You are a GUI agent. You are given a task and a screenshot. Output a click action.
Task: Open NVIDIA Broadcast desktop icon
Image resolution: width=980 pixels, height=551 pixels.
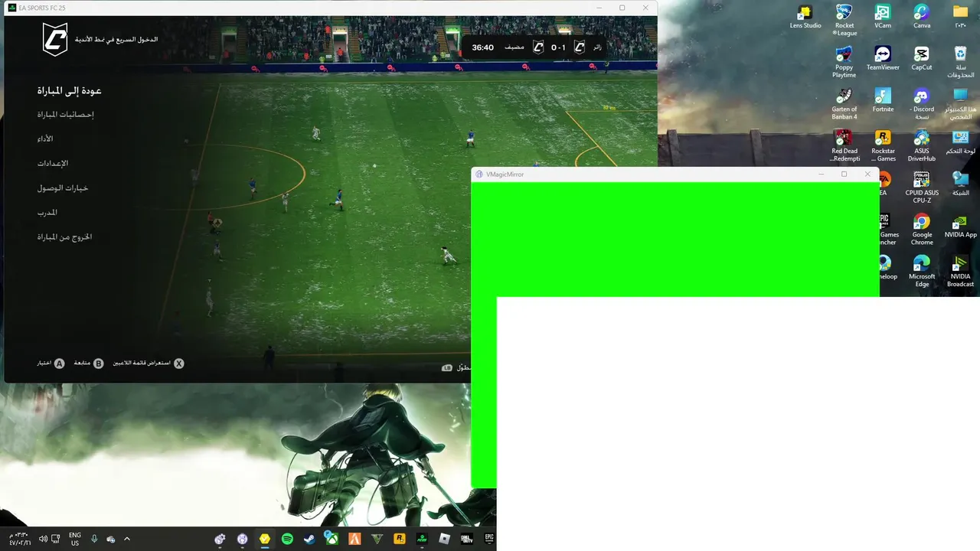960,271
